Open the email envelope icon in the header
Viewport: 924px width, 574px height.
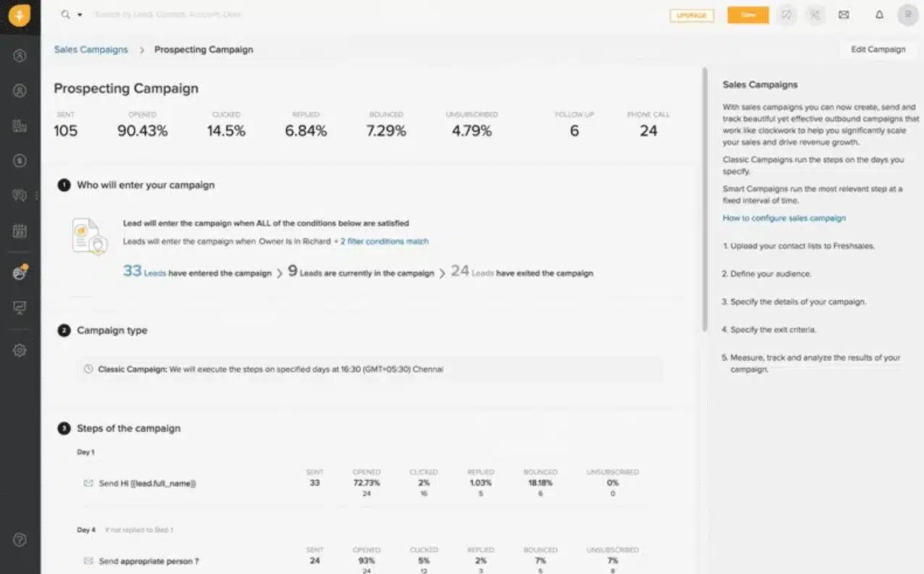pos(844,14)
